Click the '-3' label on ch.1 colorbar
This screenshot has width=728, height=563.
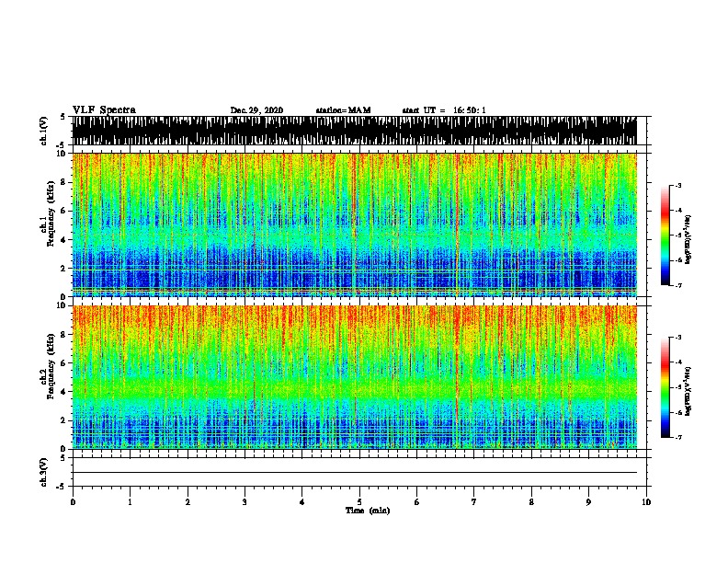point(677,185)
